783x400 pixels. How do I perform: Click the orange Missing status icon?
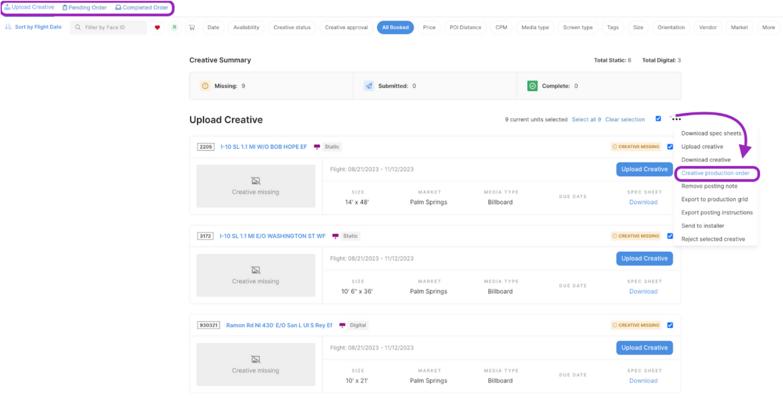coord(205,86)
